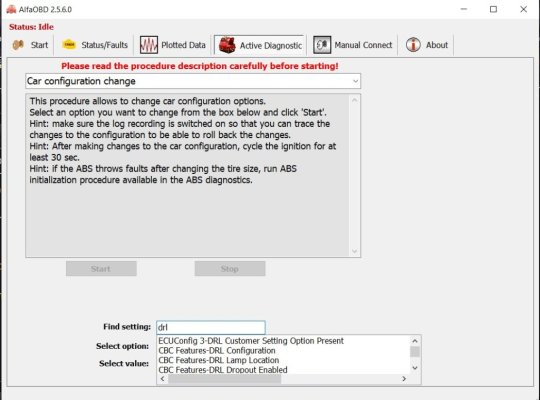Viewport: 540px width, 400px height.
Task: Open the Manual Connect tab
Action: tap(353, 45)
